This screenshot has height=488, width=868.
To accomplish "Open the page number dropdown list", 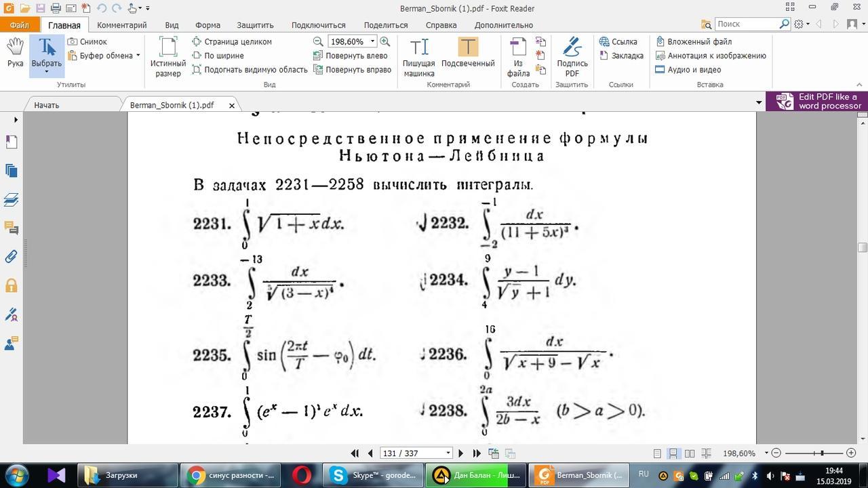I will point(448,453).
